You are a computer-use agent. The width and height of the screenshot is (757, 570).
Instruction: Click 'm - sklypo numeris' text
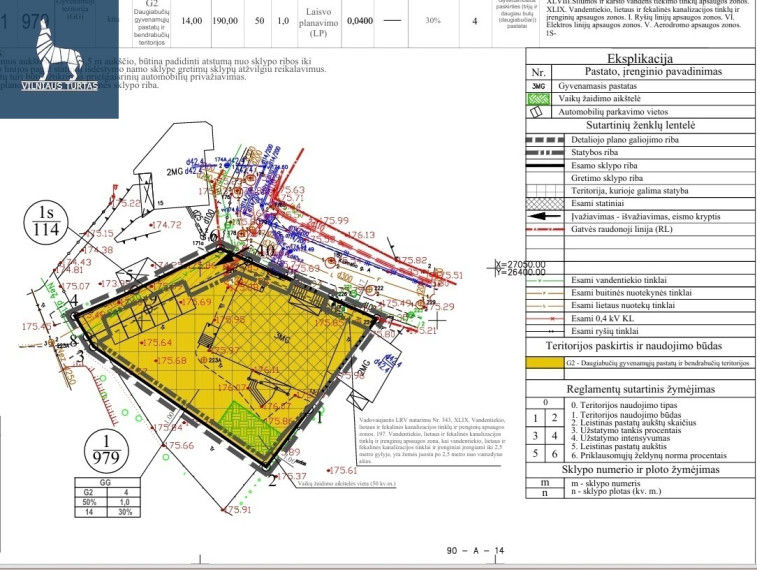pos(605,484)
